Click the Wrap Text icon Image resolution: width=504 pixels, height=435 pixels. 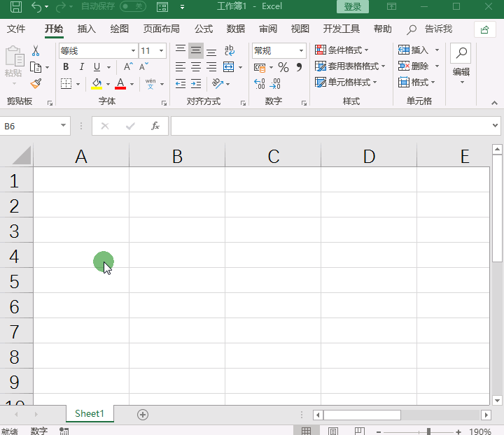[229, 51]
